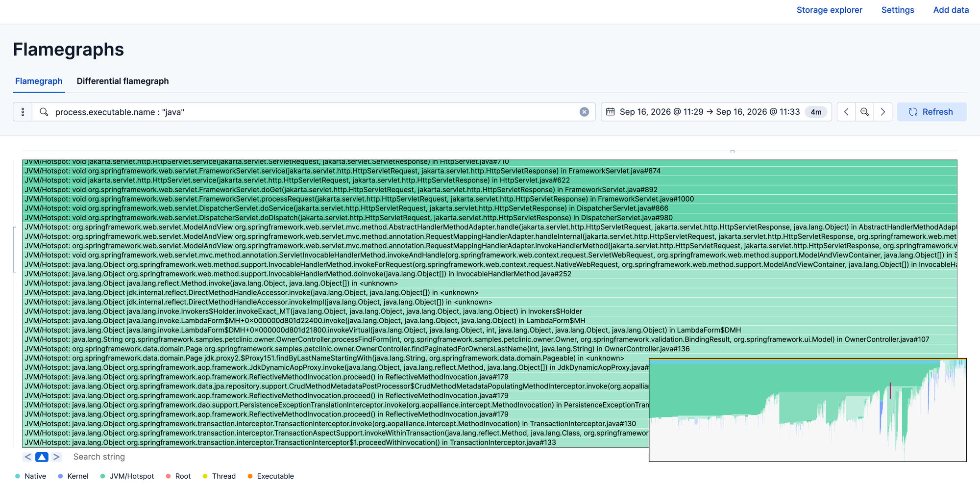Open the 4m time range quick menu

(816, 112)
